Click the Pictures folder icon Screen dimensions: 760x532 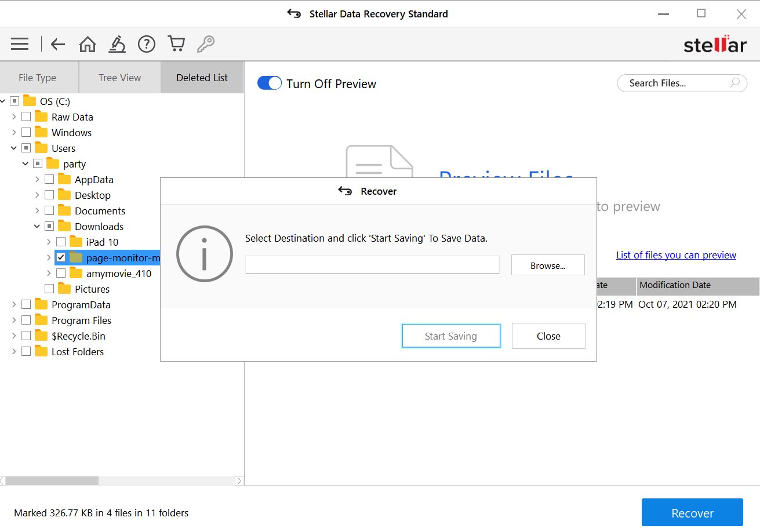64,289
